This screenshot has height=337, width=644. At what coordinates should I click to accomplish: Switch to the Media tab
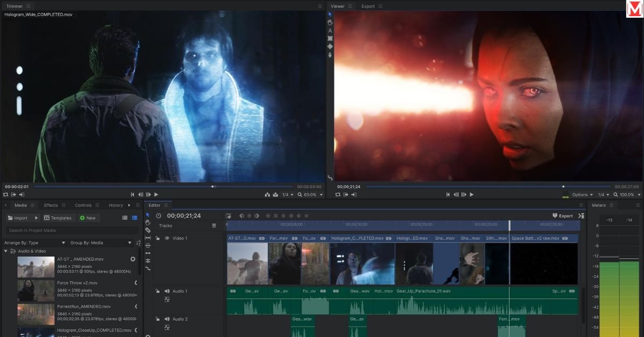click(20, 205)
